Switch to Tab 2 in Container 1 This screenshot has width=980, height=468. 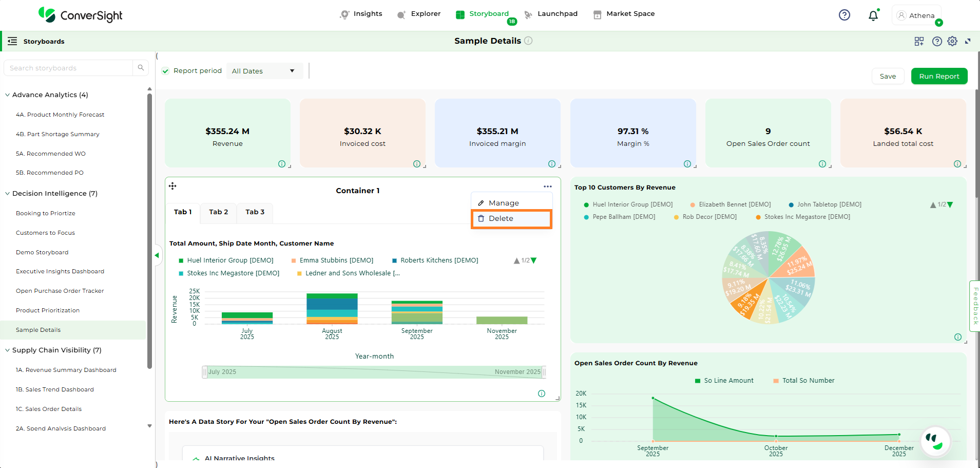tap(218, 212)
